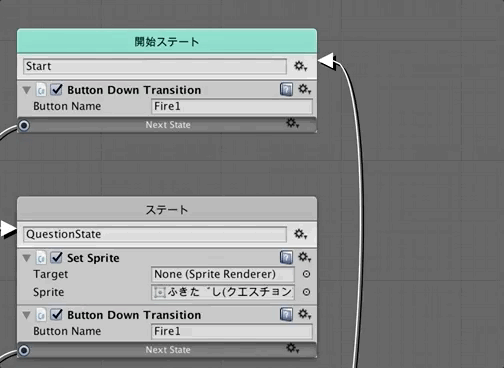The height and width of the screenshot is (368, 504).
Task: Click Button Name field in Start state
Action: coord(232,106)
